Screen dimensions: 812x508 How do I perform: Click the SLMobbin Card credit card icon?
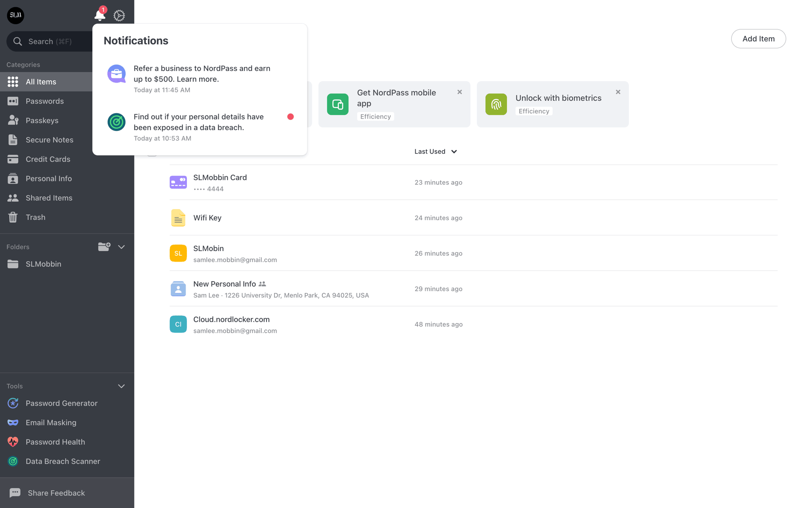[x=178, y=182]
